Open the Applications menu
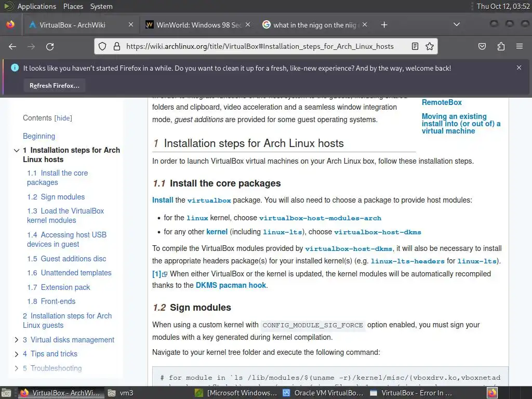 pos(37,6)
